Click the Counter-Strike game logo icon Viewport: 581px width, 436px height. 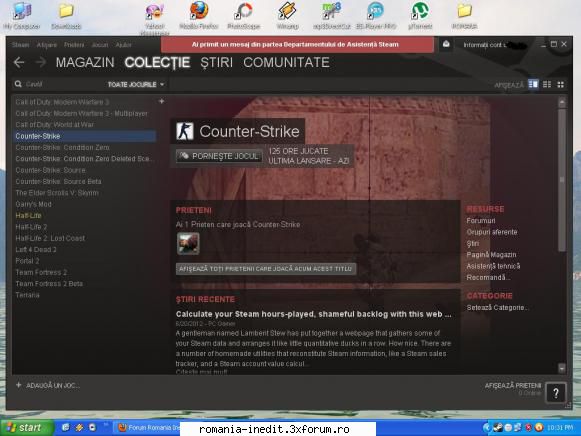click(x=185, y=131)
